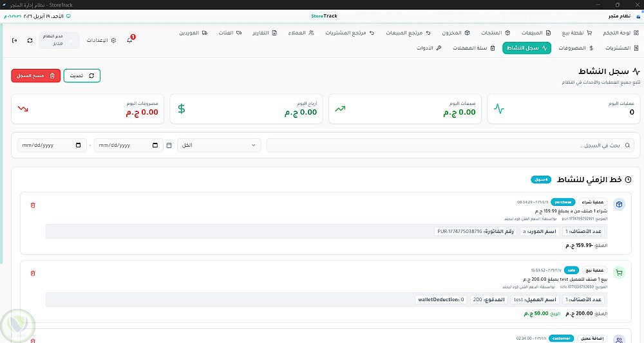Viewport: 644px width, 343px height.
Task: Click the sync refresh icon beside the user badge
Action: click(30, 40)
